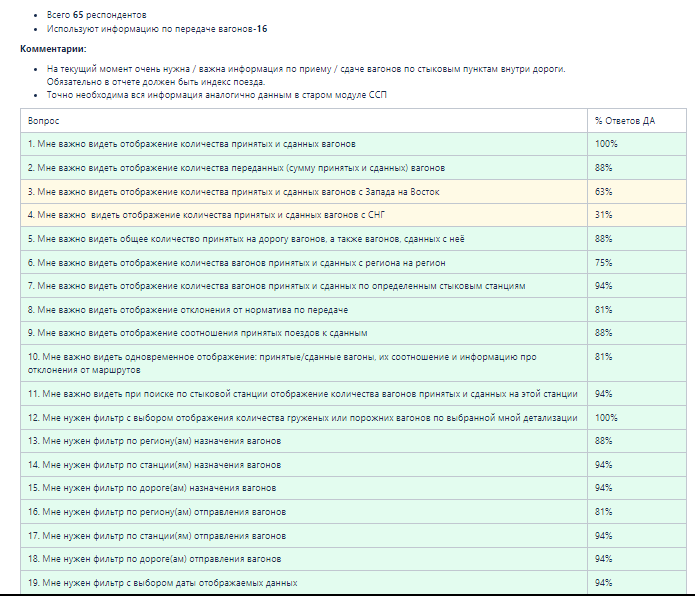The image size is (695, 596).
Task: Click the 63% answer cell
Action: coord(603,191)
